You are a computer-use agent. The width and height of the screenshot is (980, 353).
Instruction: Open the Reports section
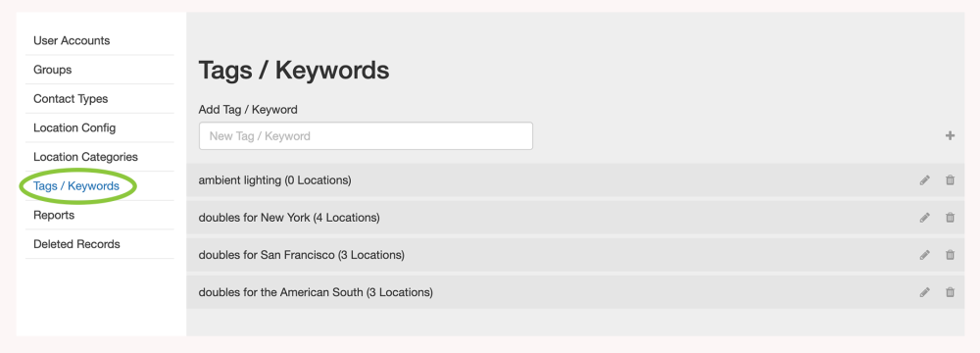pos(54,215)
